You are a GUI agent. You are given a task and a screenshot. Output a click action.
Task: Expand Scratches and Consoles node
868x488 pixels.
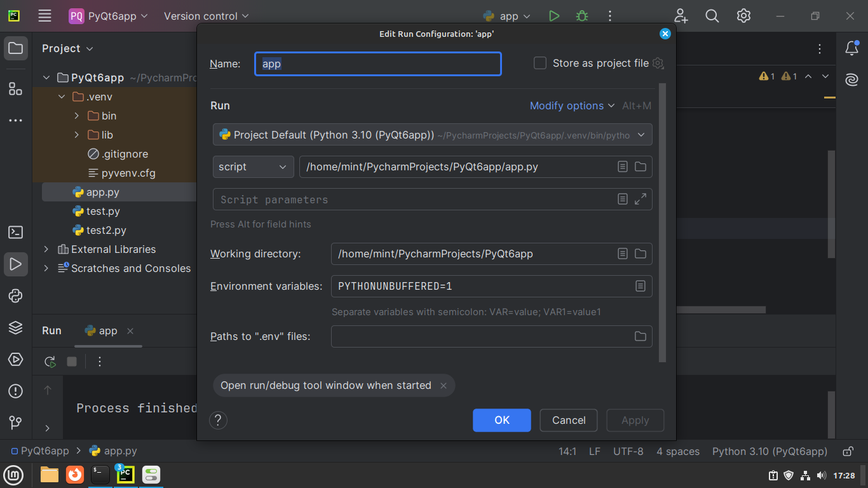point(46,268)
